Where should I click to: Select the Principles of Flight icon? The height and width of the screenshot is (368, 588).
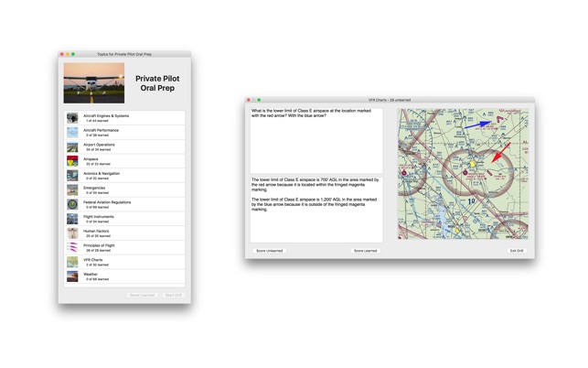click(72, 247)
